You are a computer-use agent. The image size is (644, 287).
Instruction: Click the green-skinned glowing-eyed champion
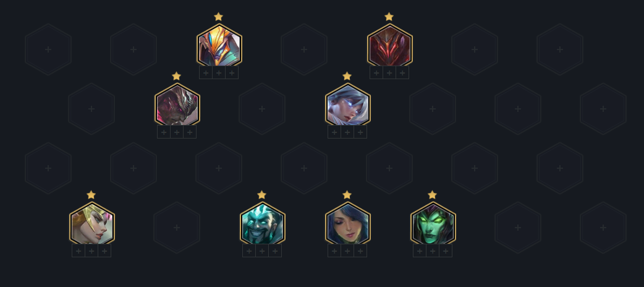(x=433, y=223)
